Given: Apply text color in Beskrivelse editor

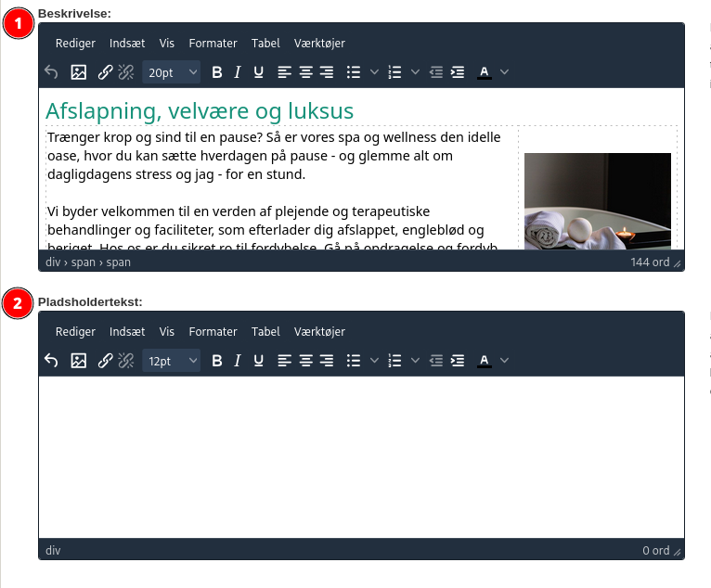Looking at the screenshot, I should coord(484,72).
